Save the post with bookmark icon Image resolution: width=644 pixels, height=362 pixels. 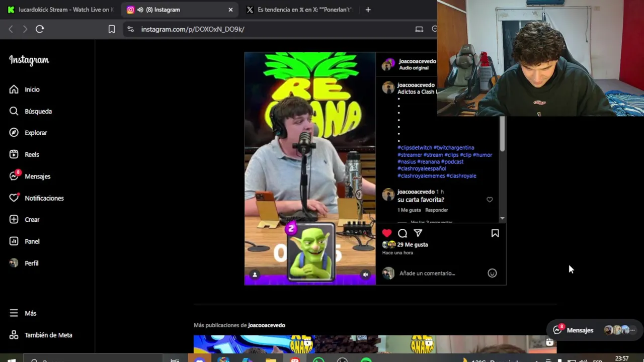(495, 233)
